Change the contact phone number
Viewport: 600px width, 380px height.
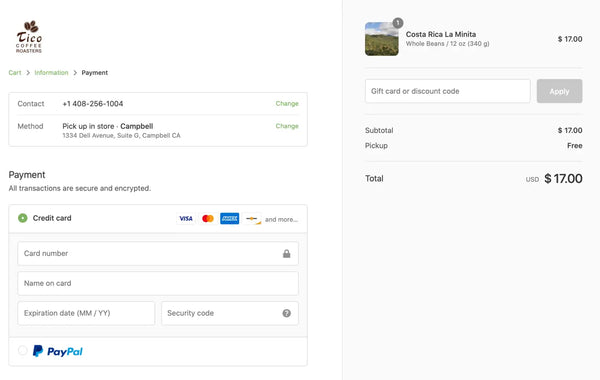click(x=287, y=104)
